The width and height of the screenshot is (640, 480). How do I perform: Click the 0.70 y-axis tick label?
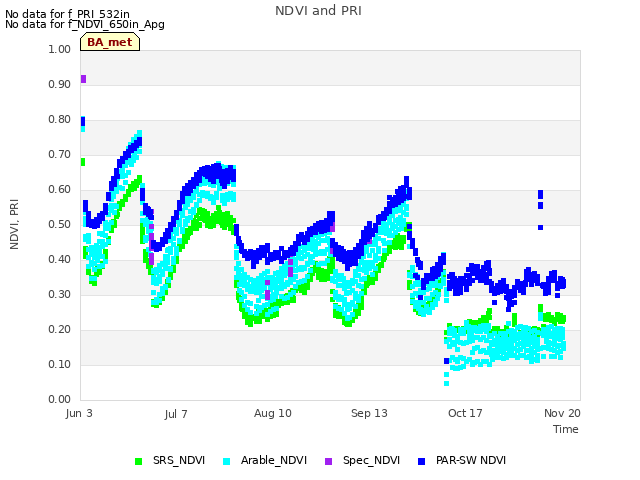point(60,155)
